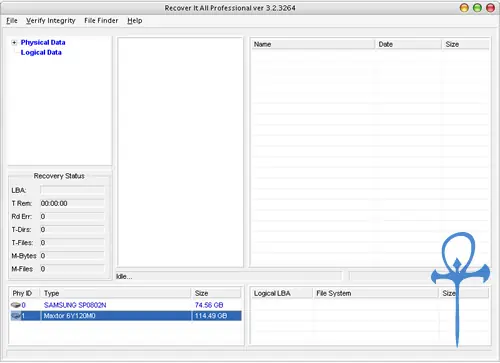Image resolution: width=500 pixels, height=363 pixels.
Task: Maximize the window with green button
Action: 477,8
